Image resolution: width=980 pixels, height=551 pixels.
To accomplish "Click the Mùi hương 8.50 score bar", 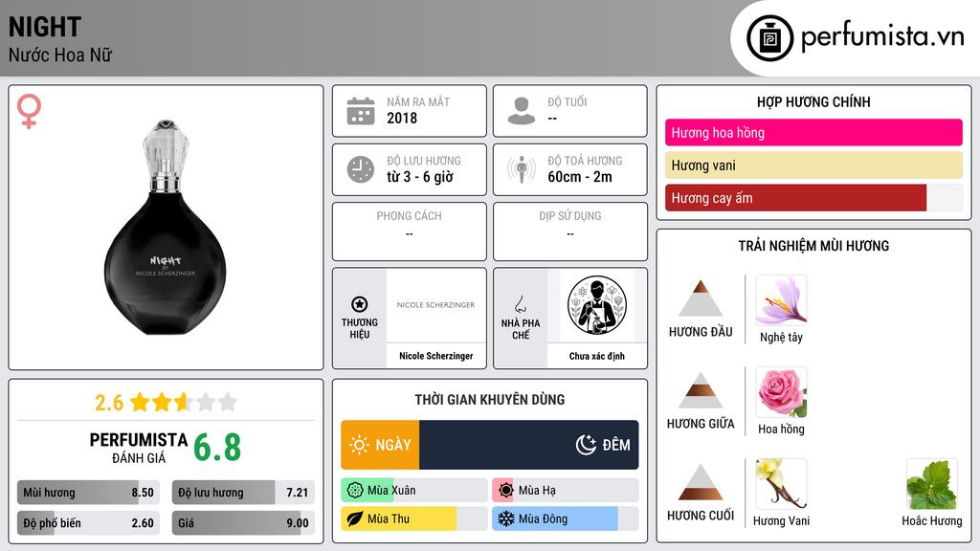I will pyautogui.click(x=88, y=493).
